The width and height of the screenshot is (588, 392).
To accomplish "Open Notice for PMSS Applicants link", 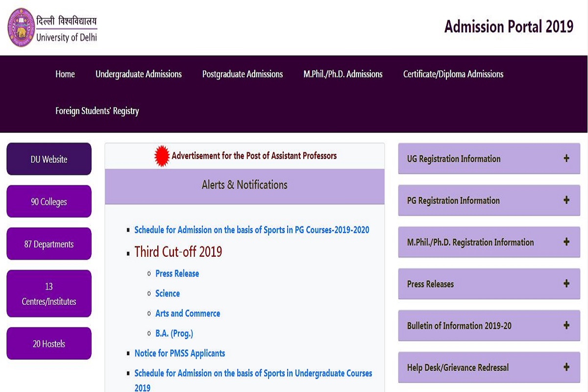I will coord(180,353).
